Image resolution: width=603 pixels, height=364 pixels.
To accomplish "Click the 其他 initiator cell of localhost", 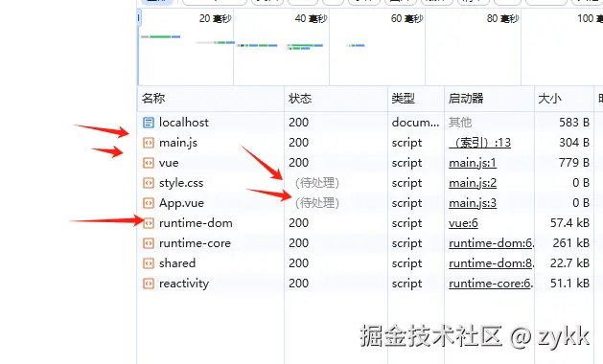I will [460, 123].
